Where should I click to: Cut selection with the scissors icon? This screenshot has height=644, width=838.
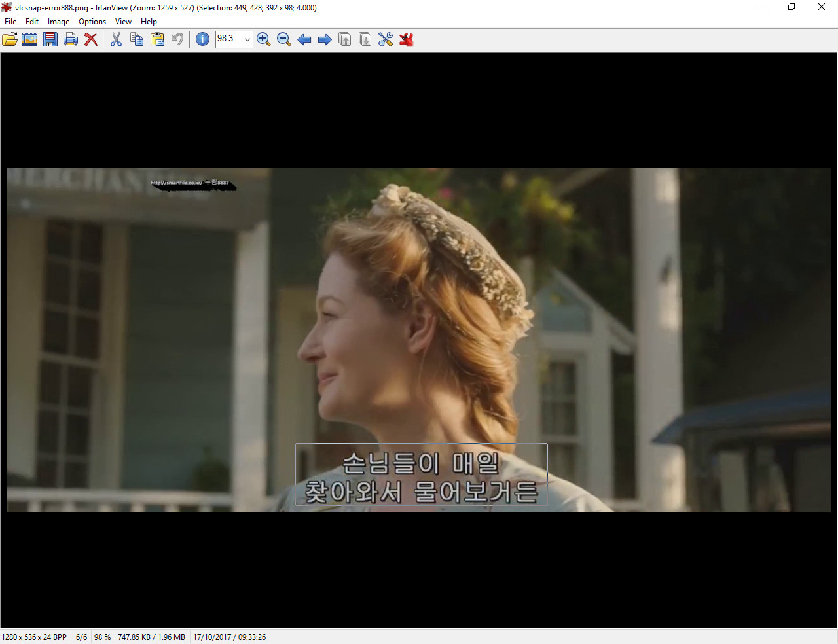pos(117,39)
